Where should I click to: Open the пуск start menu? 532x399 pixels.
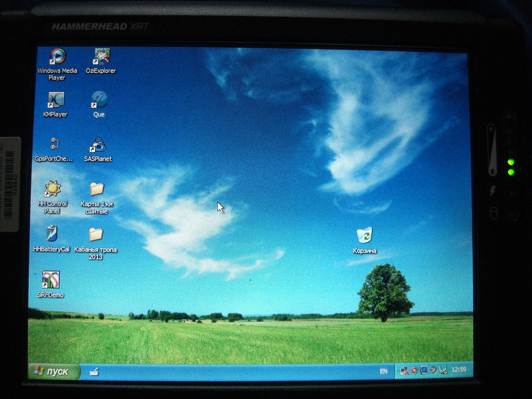click(53, 371)
